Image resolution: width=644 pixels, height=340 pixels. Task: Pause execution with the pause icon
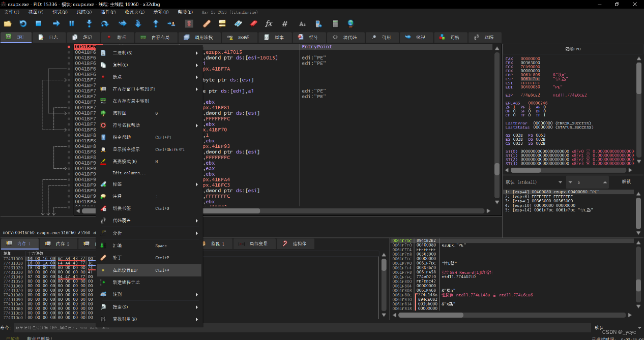point(72,23)
